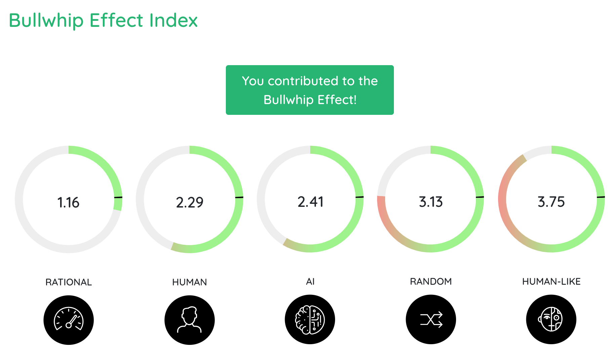Screen dimensions: 613x364
Task: Select the Human person silhouette icon
Action: click(190, 320)
